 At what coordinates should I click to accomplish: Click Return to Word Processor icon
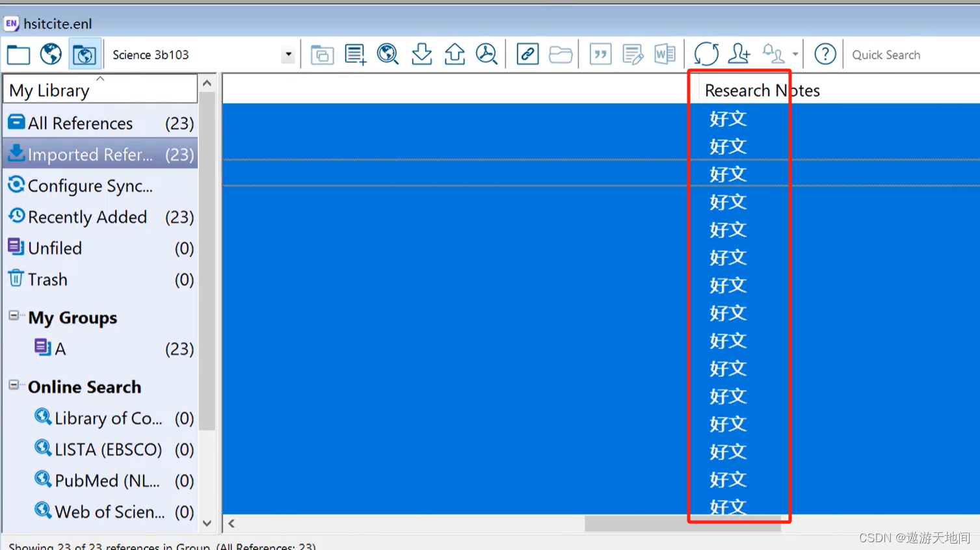pos(665,55)
